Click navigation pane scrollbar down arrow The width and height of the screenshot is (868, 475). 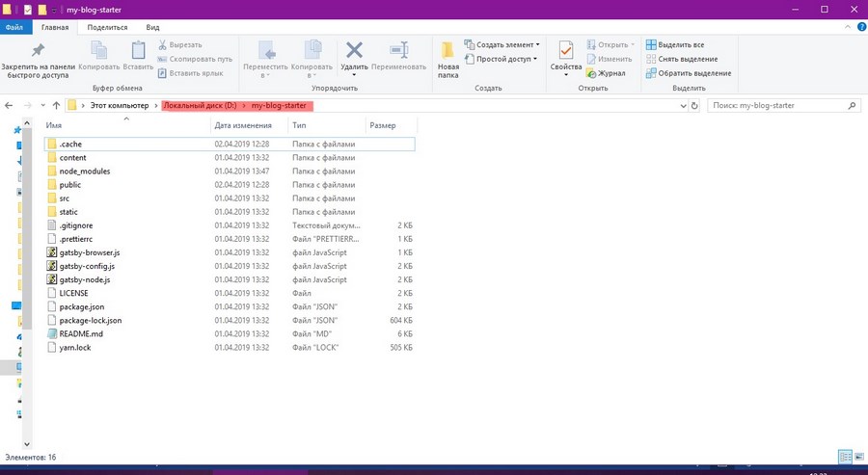[27, 444]
